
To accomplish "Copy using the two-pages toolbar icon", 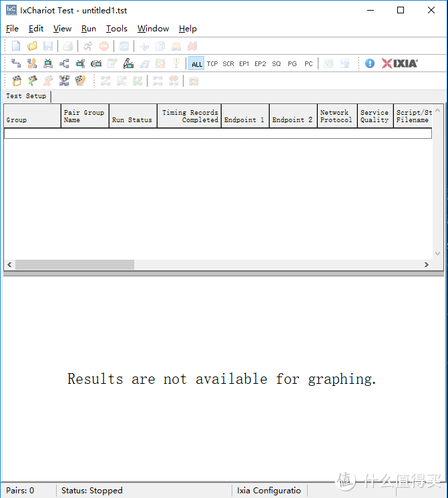I will 160,46.
